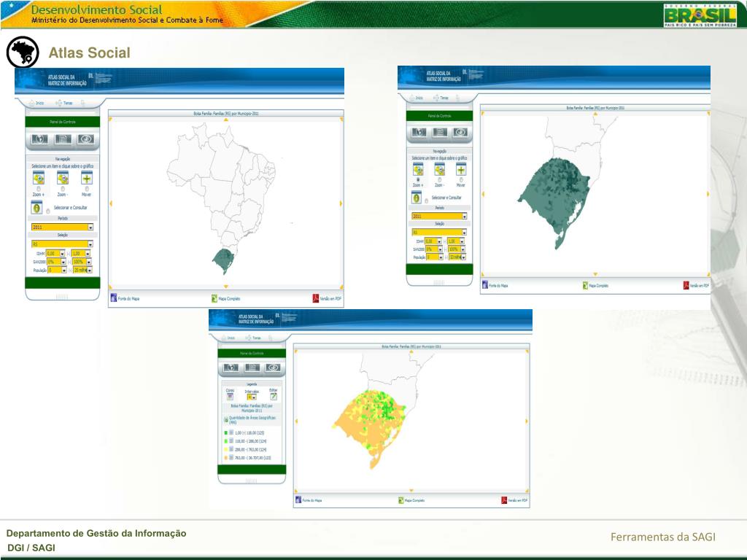Click Fonte do Mapa link in right dark-green RS window

pyautogui.click(x=495, y=285)
